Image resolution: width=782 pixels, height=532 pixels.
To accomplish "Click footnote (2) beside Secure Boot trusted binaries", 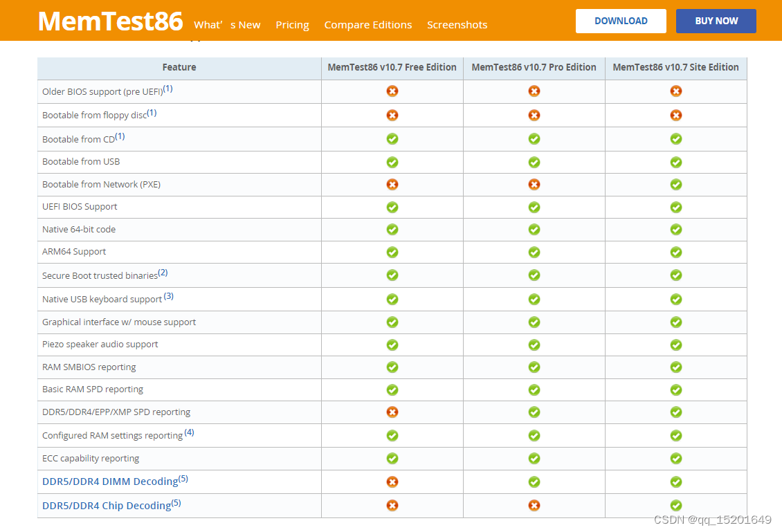I will point(163,273).
